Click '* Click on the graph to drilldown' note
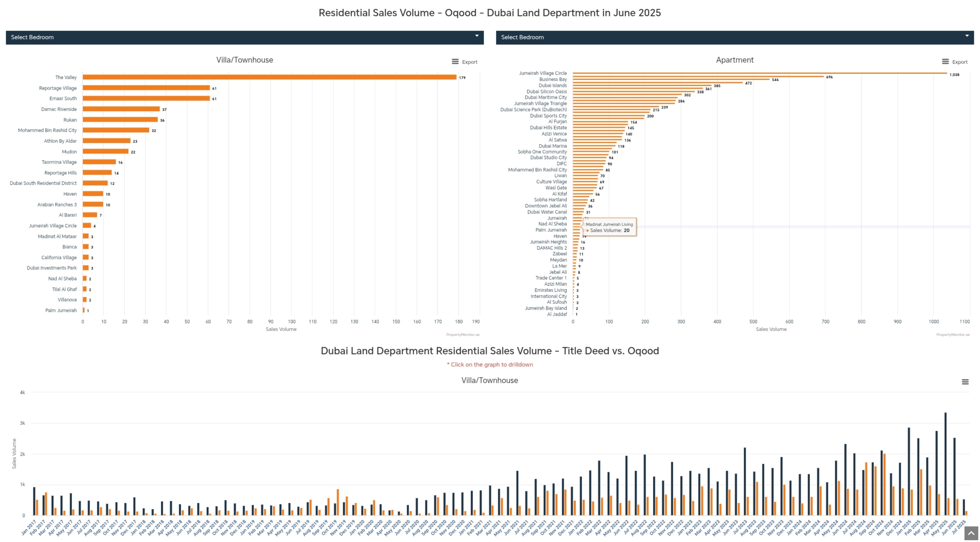The height and width of the screenshot is (542, 980). pyautogui.click(x=490, y=365)
